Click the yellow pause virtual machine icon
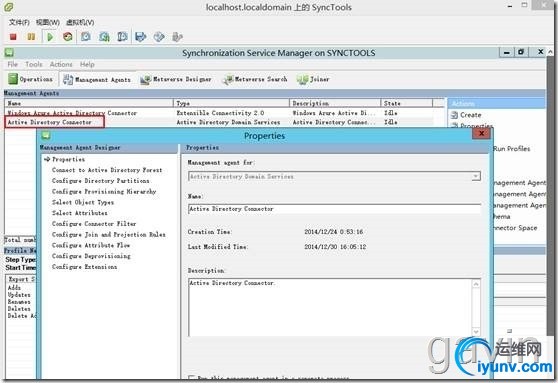Viewport: 558px width, 383px height. tap(31, 37)
